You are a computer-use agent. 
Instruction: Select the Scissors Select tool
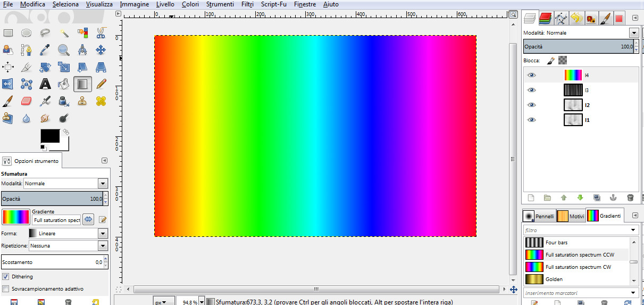(x=101, y=33)
